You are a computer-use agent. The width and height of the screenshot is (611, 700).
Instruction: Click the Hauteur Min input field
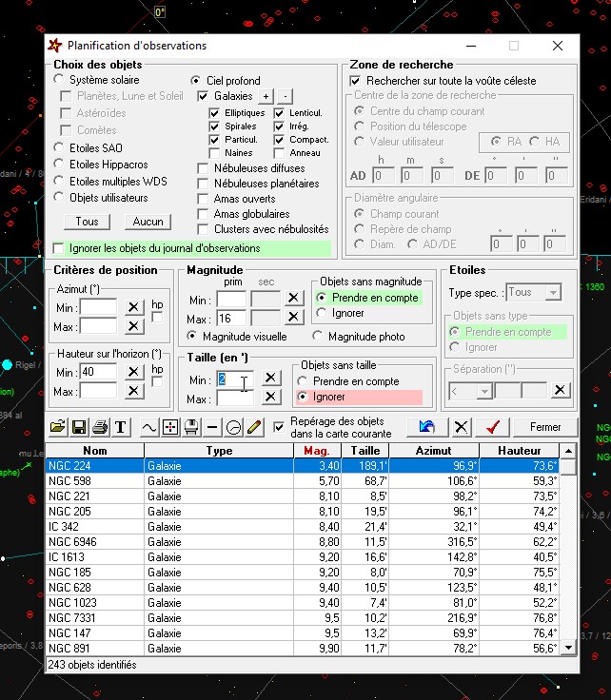(x=99, y=372)
